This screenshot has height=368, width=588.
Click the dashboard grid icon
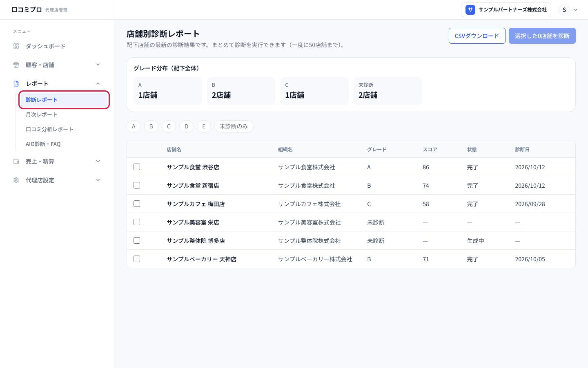pos(16,46)
